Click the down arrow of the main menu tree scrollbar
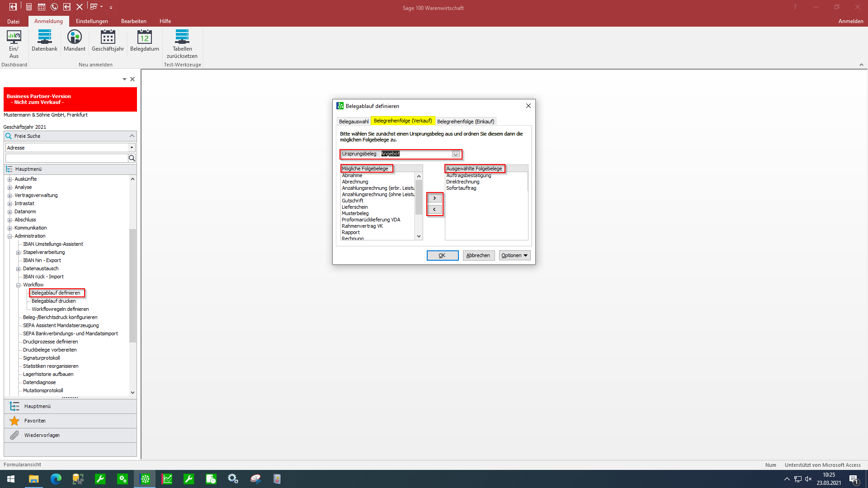868x488 pixels. coord(132,393)
